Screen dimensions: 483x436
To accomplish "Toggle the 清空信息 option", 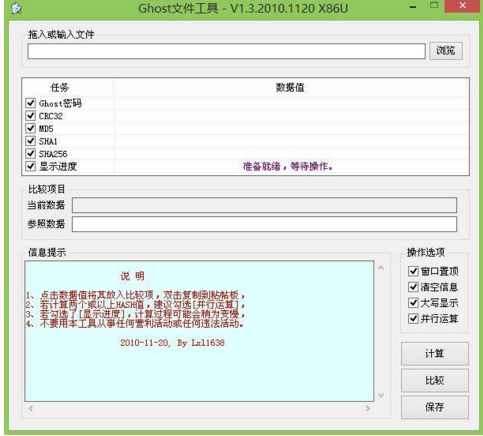I will coord(413,287).
